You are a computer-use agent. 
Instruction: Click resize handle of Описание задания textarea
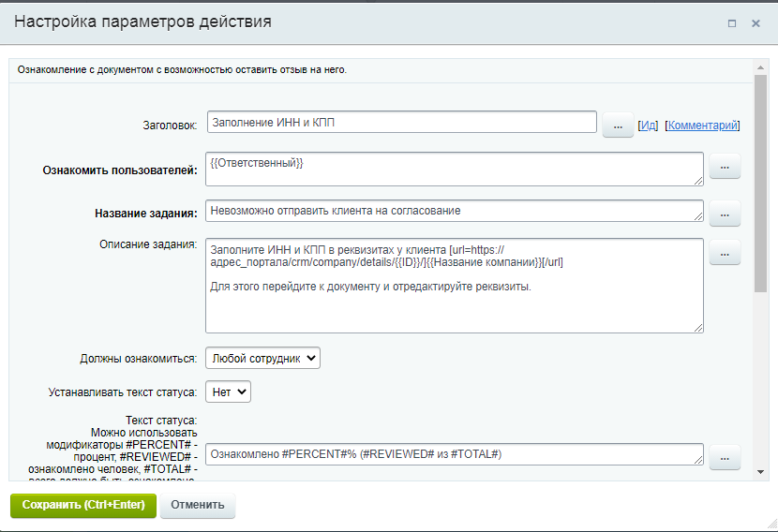click(x=698, y=328)
